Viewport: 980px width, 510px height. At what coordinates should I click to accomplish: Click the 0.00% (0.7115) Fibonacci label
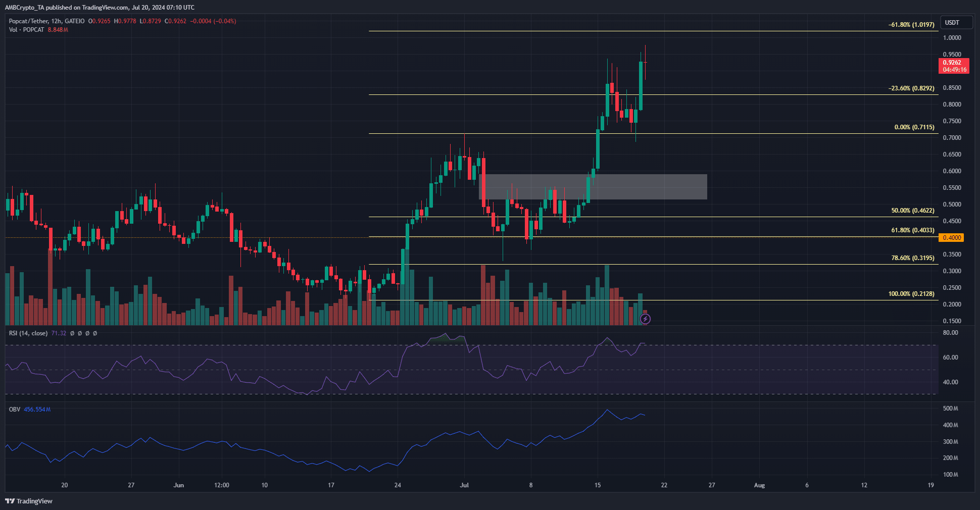[x=914, y=127]
